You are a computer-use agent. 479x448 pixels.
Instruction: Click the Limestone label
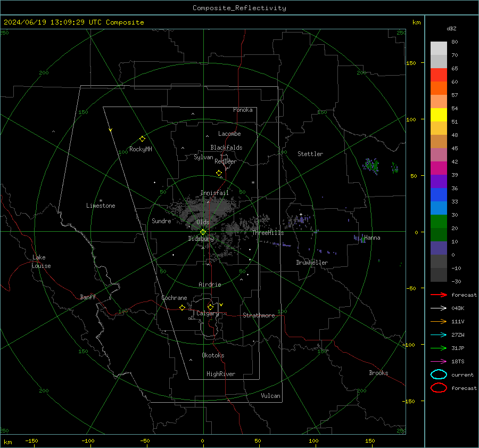(101, 206)
